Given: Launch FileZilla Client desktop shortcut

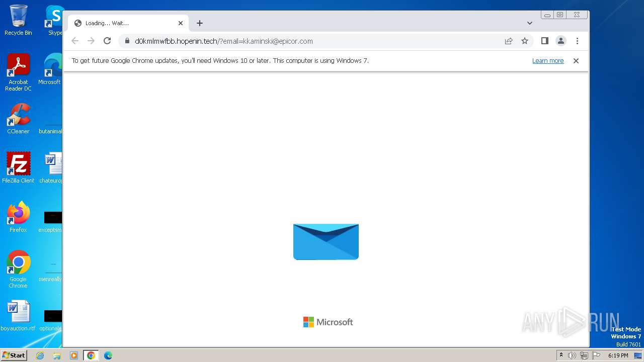Looking at the screenshot, I should pos(18,168).
